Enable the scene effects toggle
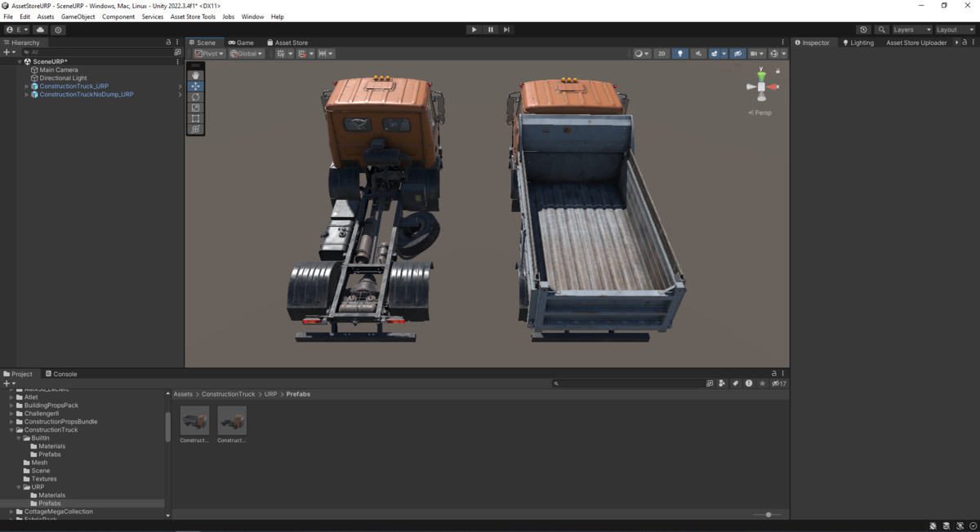This screenshot has width=980, height=532. pyautogui.click(x=714, y=53)
